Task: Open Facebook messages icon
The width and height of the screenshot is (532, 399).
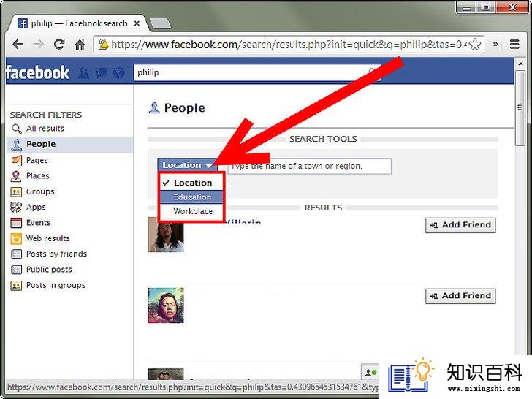Action: click(102, 73)
